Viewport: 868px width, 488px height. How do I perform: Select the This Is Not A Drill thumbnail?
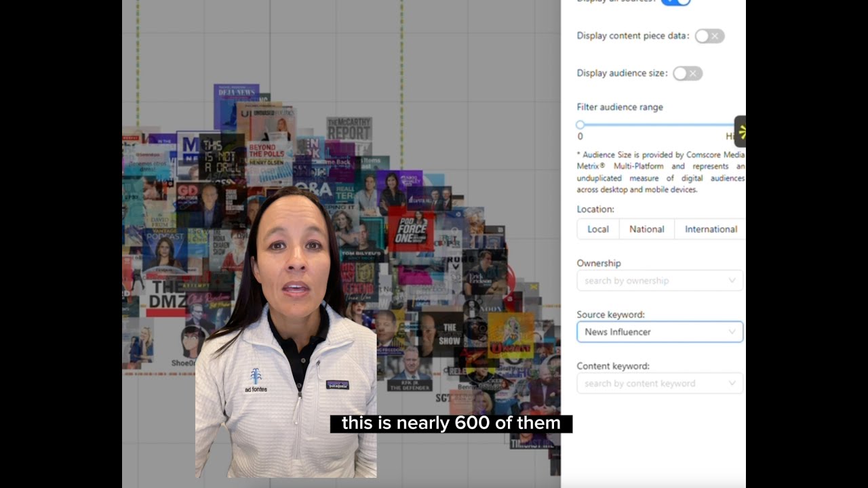[x=221, y=156]
